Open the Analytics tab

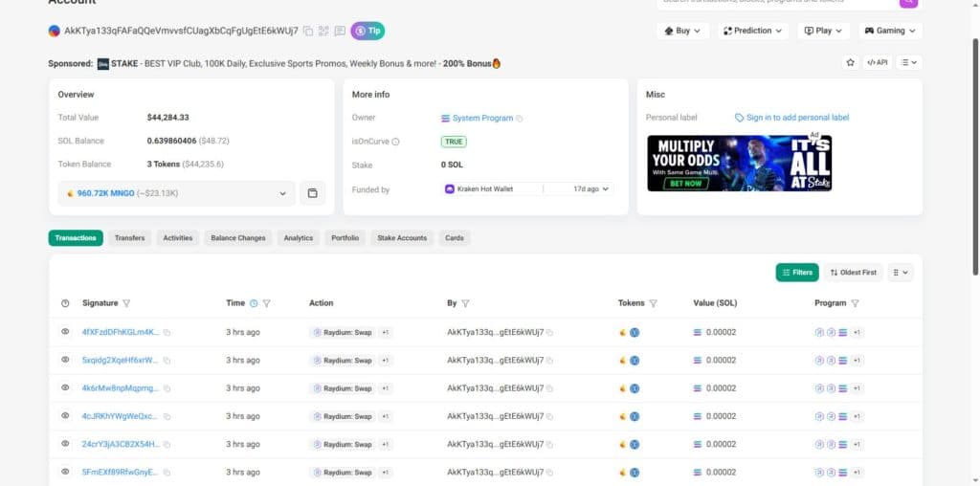pyautogui.click(x=299, y=238)
